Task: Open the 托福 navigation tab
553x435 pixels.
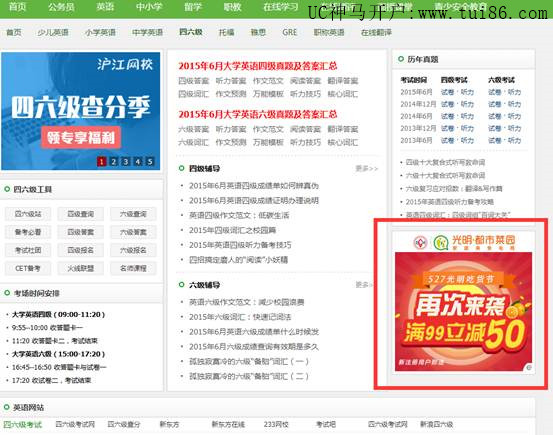Action: [226, 32]
